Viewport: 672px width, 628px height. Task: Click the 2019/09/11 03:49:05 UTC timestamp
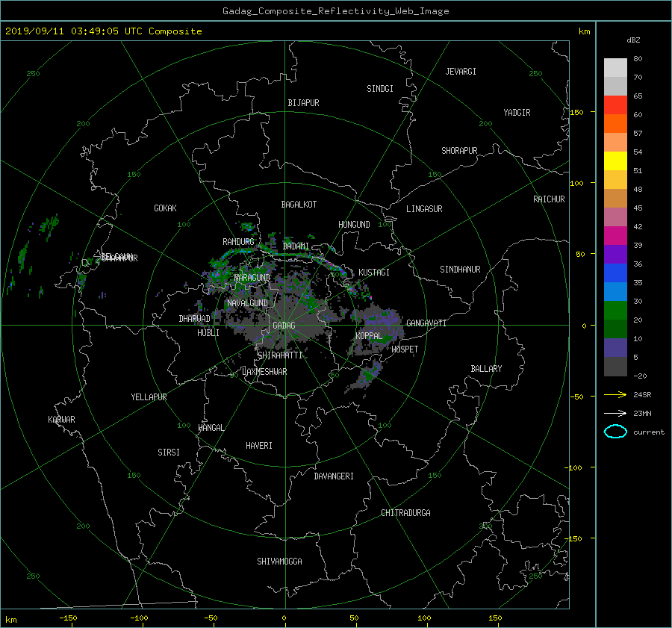point(74,31)
